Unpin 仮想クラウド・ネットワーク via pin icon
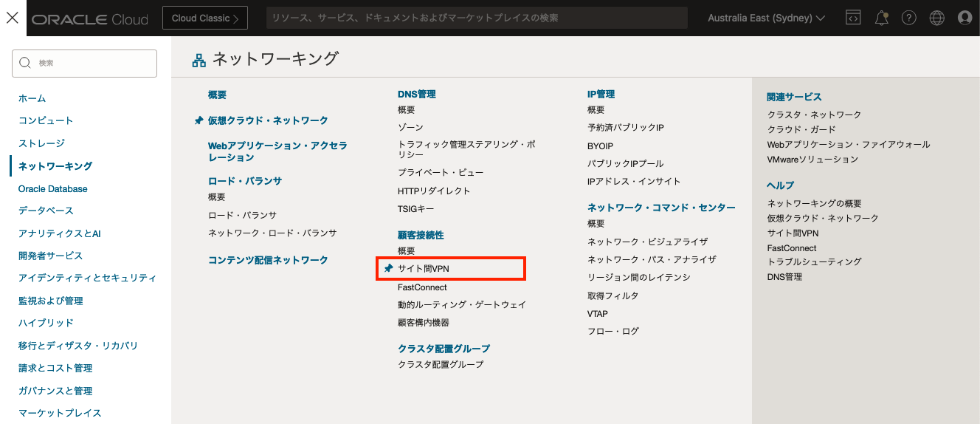This screenshot has width=980, height=424. (x=199, y=120)
